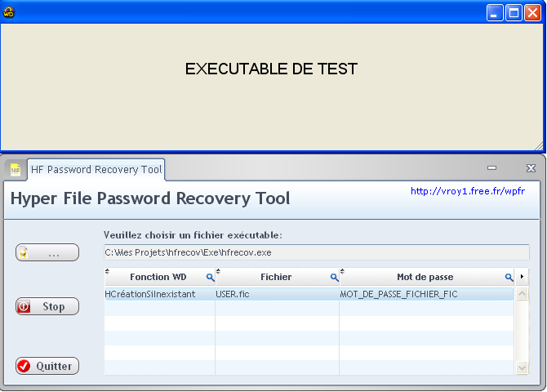
Task: Minimize the HF Password Recovery Tool window
Action: click(491, 168)
